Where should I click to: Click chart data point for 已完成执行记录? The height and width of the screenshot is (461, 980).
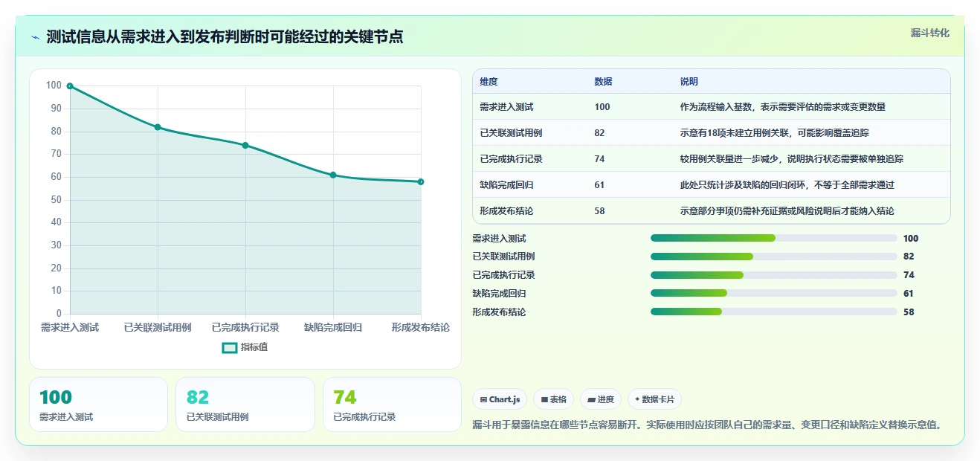[x=245, y=145]
